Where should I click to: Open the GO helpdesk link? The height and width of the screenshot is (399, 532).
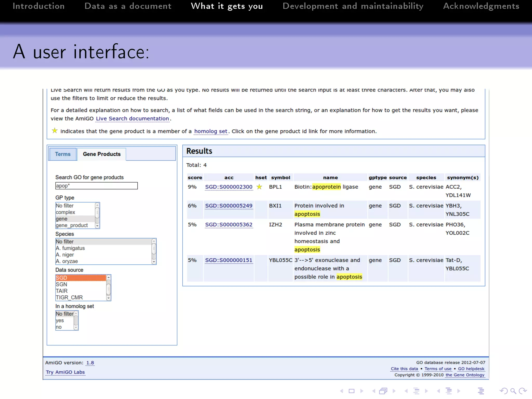click(x=471, y=369)
